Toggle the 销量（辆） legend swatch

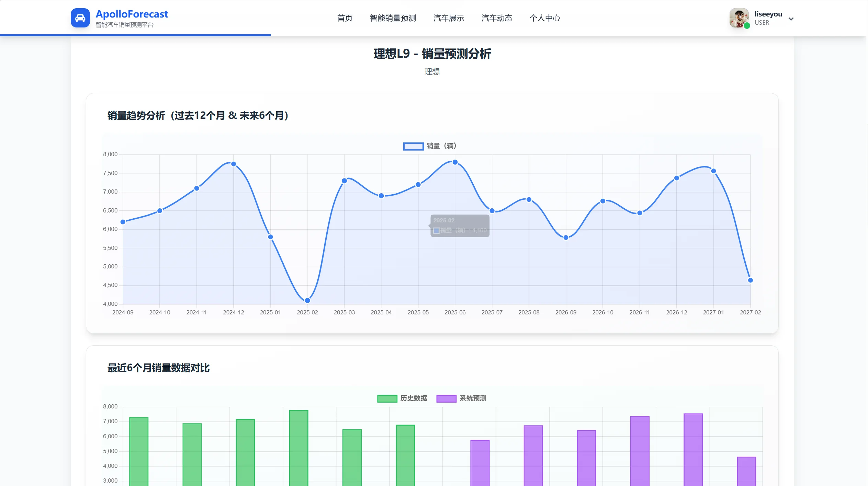pyautogui.click(x=413, y=146)
